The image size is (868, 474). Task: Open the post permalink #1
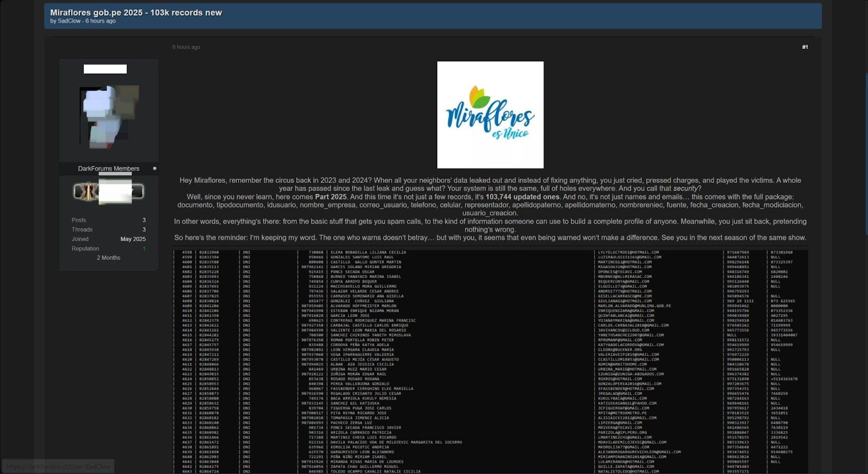pos(805,47)
